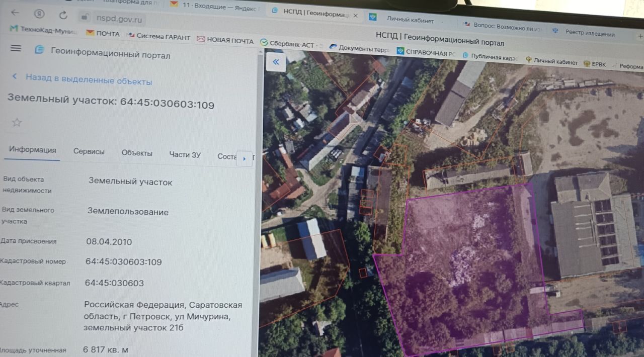
Task: Open the hamburger menu of Геоинформационный портал
Action: (x=16, y=48)
